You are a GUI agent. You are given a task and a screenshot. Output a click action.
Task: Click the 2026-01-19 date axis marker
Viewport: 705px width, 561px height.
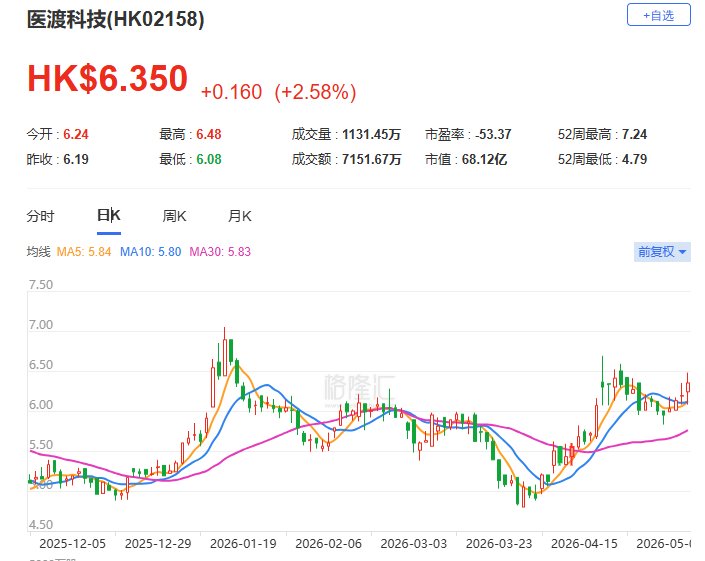[243, 543]
